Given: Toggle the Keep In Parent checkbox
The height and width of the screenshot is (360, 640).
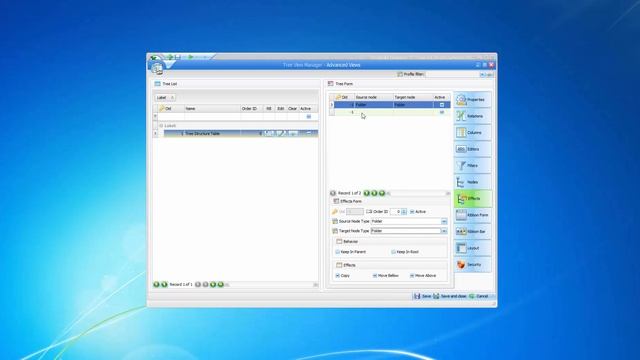Looking at the screenshot, I should [x=338, y=252].
